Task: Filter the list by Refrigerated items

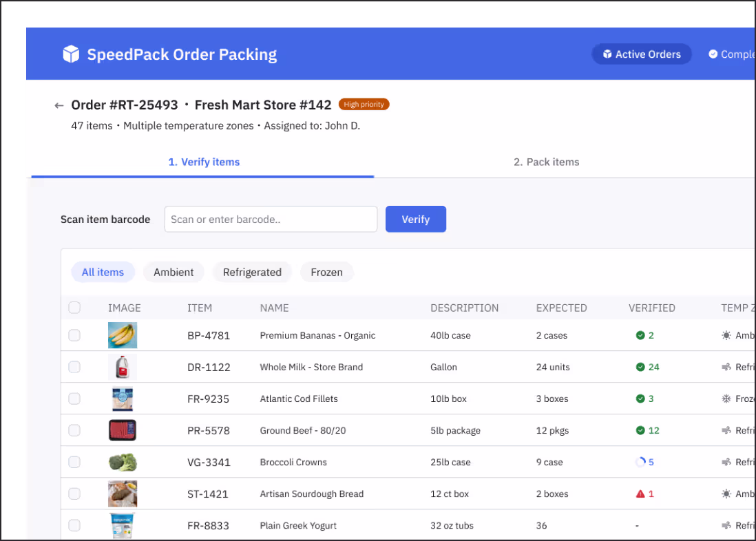Action: click(x=252, y=272)
